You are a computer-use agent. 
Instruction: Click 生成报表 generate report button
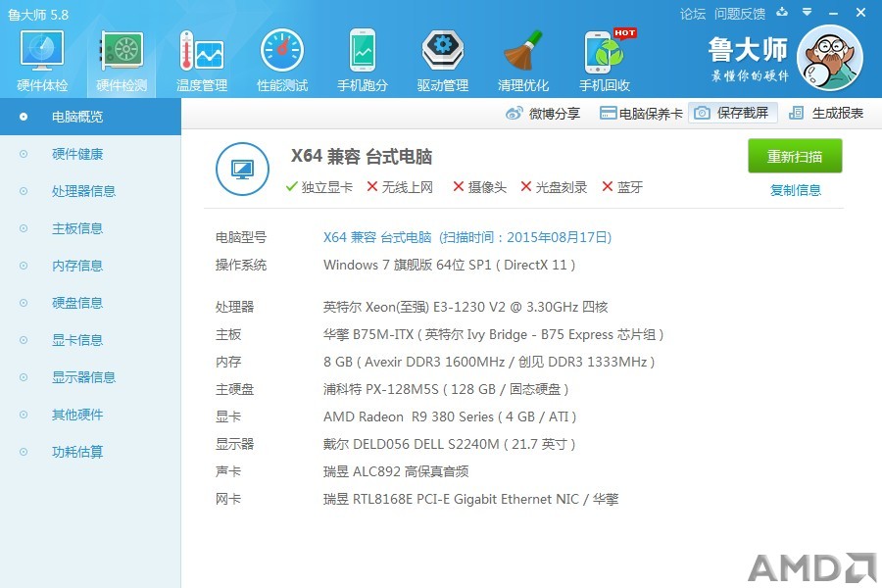[x=826, y=113]
